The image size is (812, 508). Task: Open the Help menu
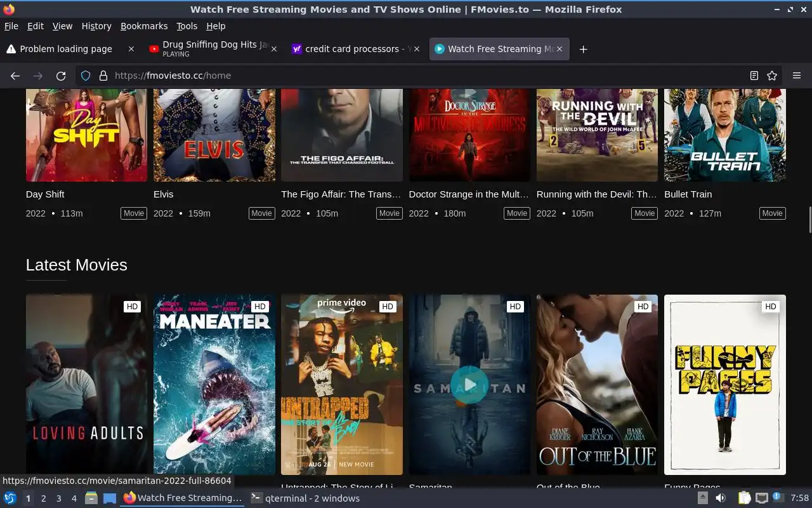pyautogui.click(x=216, y=26)
